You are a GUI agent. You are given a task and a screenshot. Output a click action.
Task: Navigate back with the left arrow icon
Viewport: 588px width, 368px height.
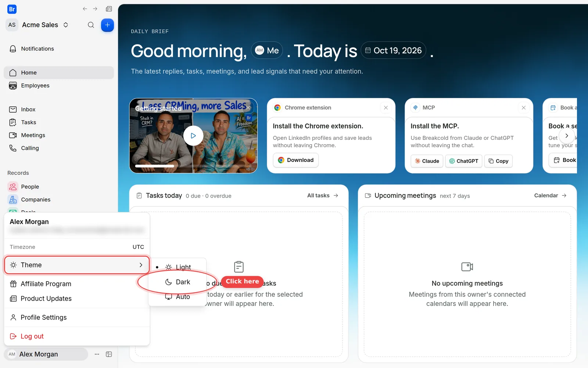coord(85,9)
